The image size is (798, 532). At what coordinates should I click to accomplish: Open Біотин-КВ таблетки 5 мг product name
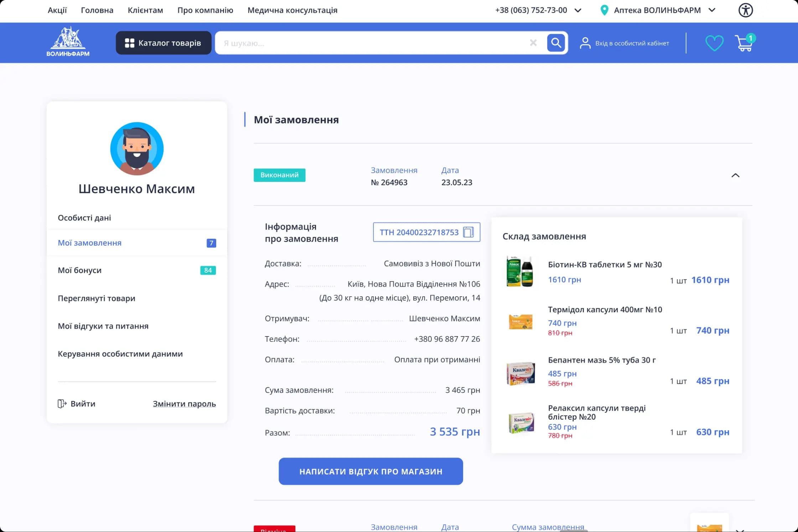point(605,265)
